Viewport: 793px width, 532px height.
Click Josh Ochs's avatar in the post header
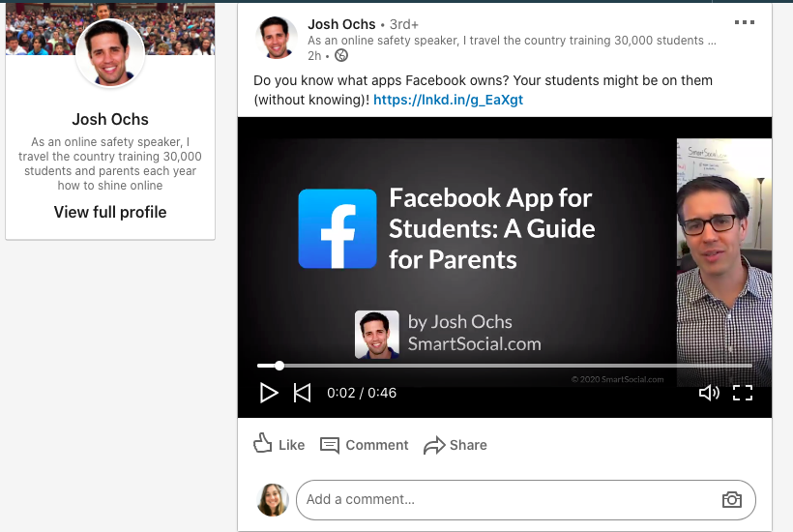[x=277, y=37]
